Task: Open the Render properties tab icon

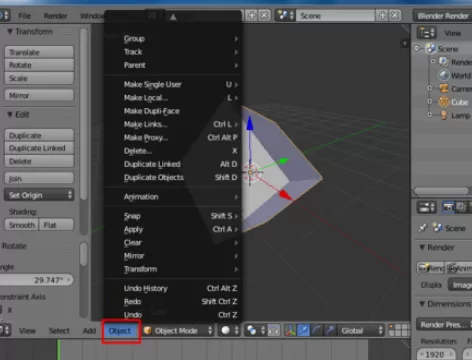Action: click(448, 207)
